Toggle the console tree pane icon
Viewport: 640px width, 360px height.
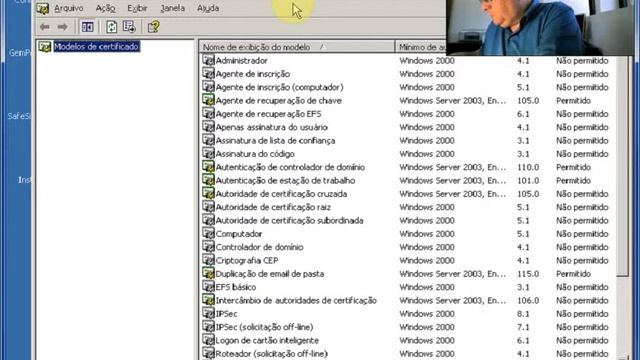click(87, 27)
